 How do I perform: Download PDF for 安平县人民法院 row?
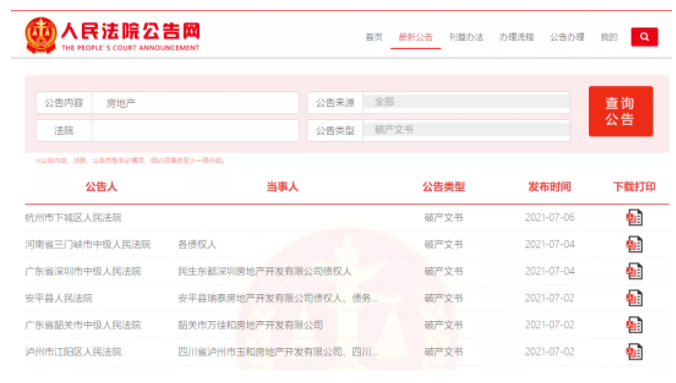(634, 298)
